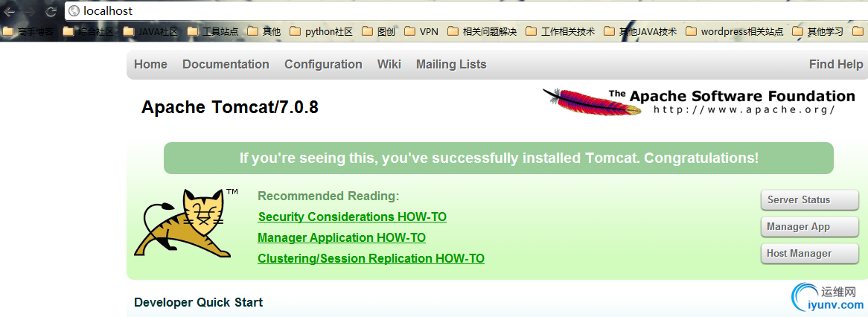Open the 相关问题解决 bookmark folder

(482, 31)
